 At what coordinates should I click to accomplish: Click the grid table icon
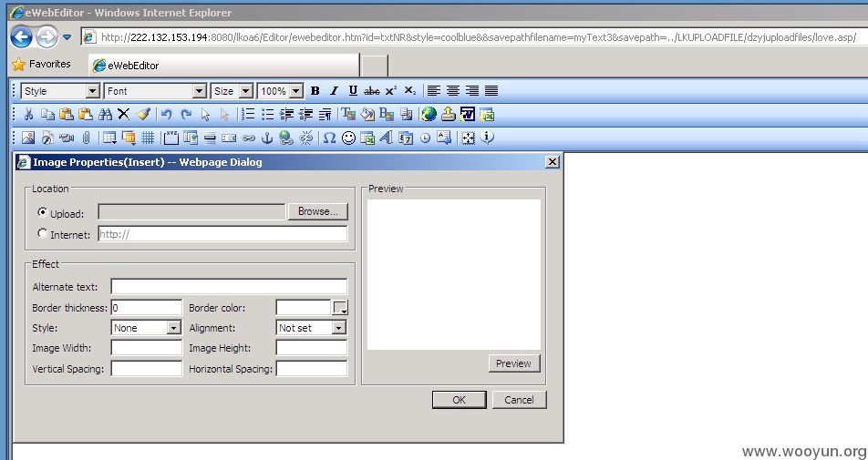pos(148,138)
